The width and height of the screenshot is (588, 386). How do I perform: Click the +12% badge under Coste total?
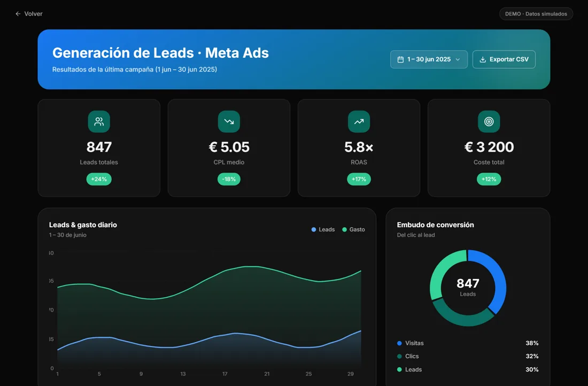coord(489,179)
